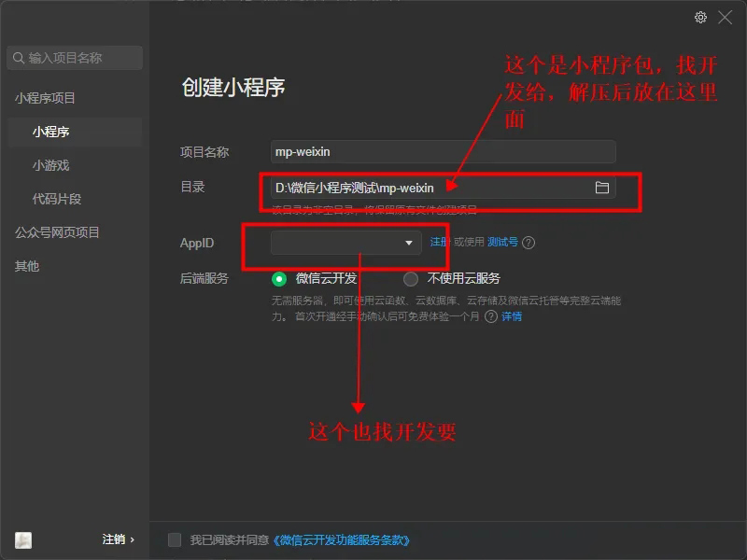
Task: Check the 我已阅读并同意 checkbox
Action: [175, 540]
